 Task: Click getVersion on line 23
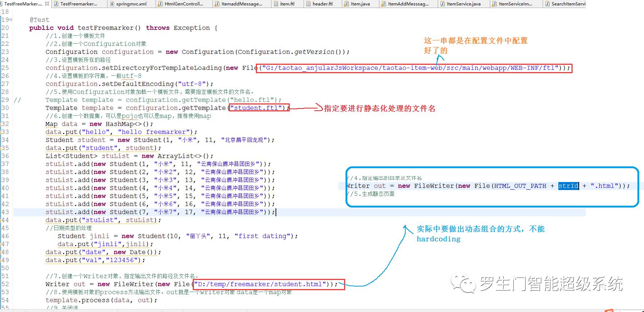[314, 52]
